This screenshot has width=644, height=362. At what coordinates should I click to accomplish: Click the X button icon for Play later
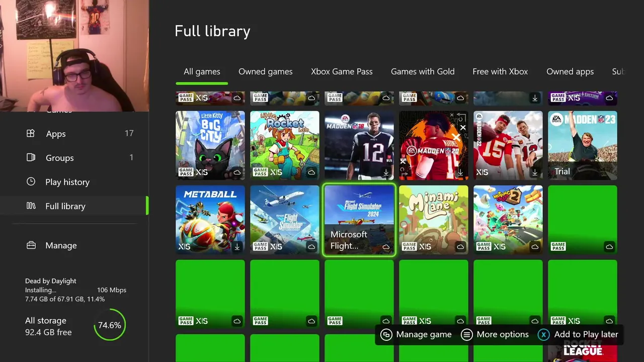(x=543, y=334)
